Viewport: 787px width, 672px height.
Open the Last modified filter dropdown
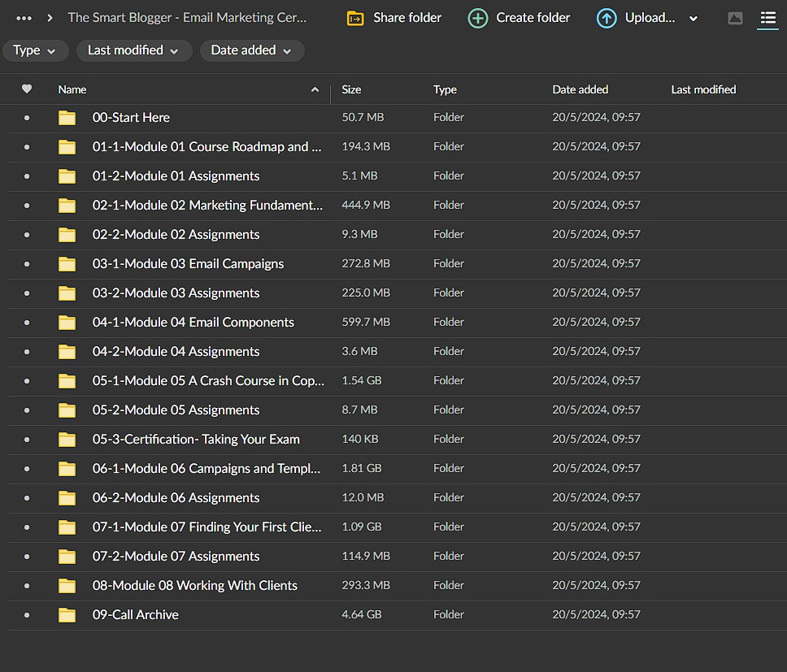click(133, 50)
